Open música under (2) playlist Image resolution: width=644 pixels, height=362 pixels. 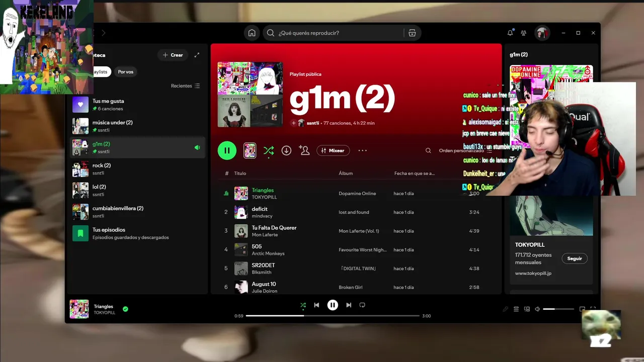[137, 126]
